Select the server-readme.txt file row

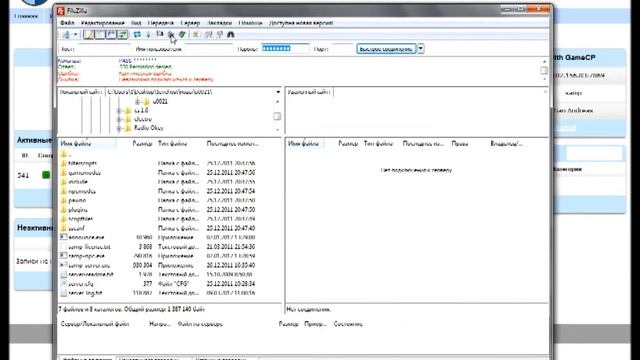click(x=169, y=275)
